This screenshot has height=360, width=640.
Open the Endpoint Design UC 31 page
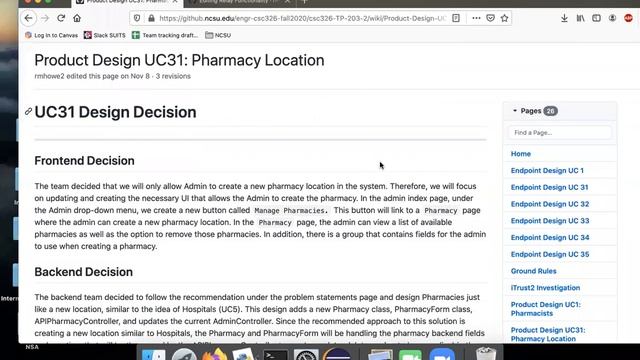pyautogui.click(x=549, y=187)
